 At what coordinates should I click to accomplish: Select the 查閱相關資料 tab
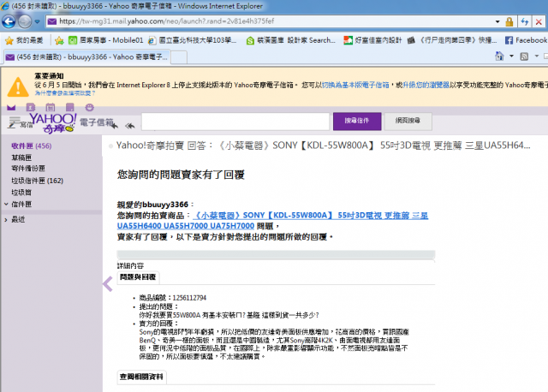click(141, 377)
